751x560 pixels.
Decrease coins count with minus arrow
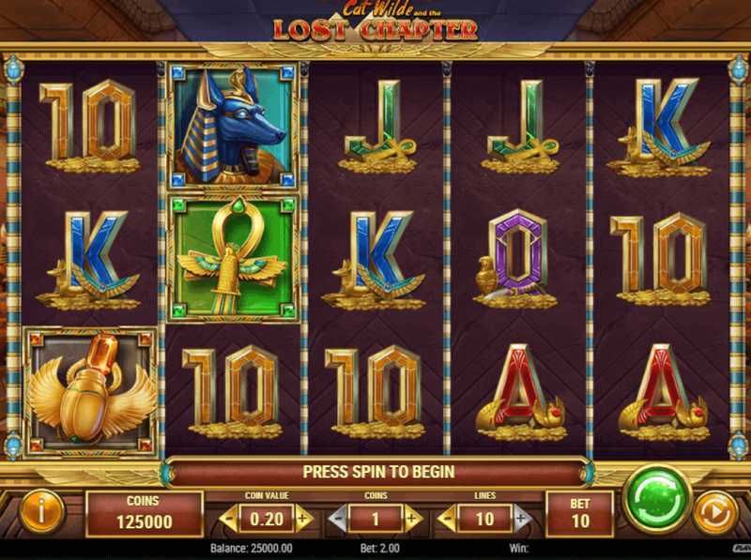[338, 520]
